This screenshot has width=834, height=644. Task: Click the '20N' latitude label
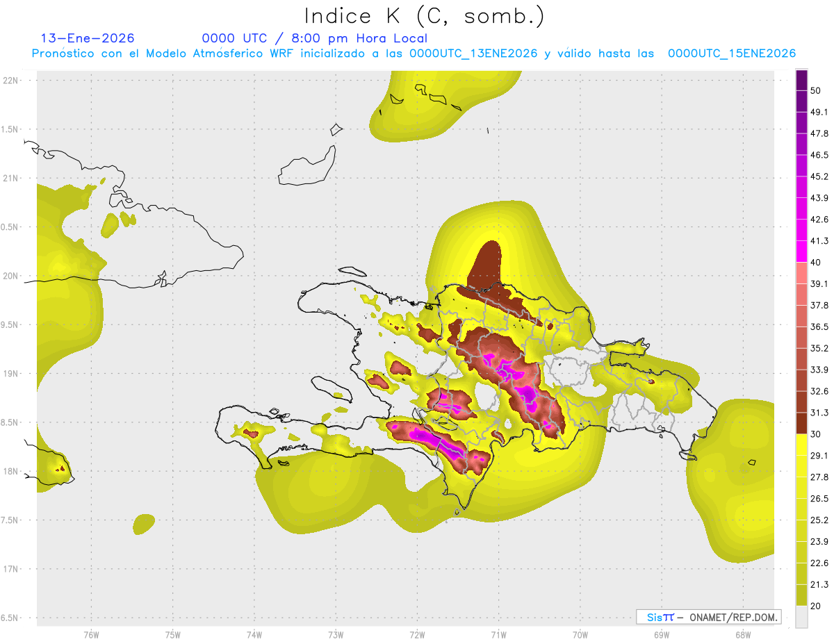pos(11,276)
